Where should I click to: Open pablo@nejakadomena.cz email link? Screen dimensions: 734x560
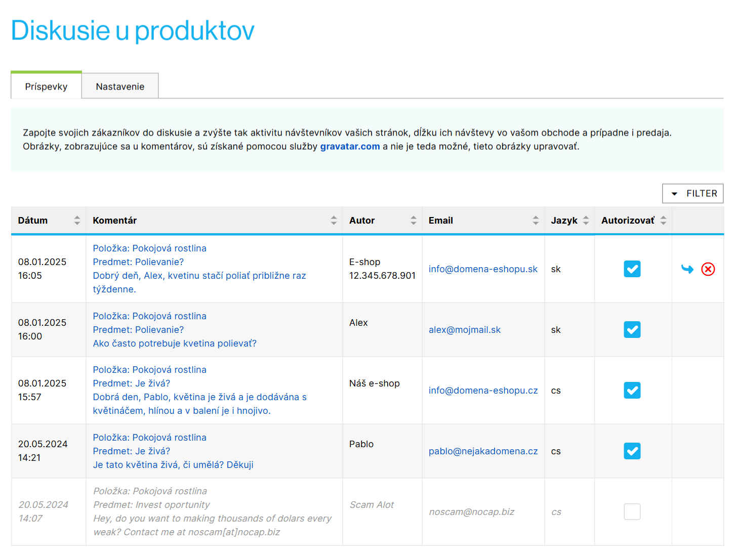point(483,451)
